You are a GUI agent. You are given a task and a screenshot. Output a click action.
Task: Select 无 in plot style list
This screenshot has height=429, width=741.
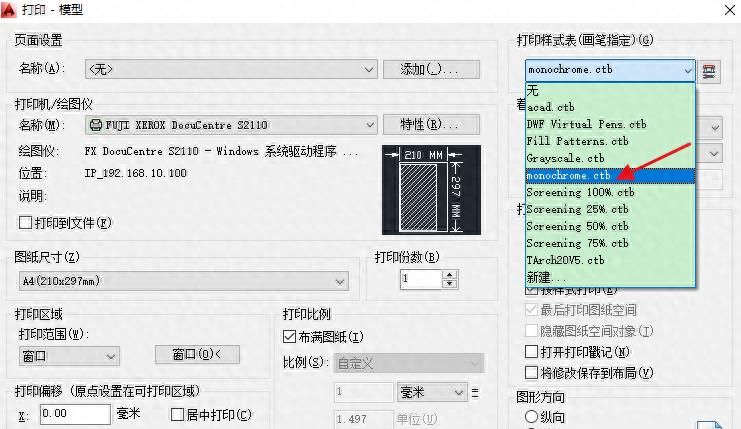[x=610, y=90]
